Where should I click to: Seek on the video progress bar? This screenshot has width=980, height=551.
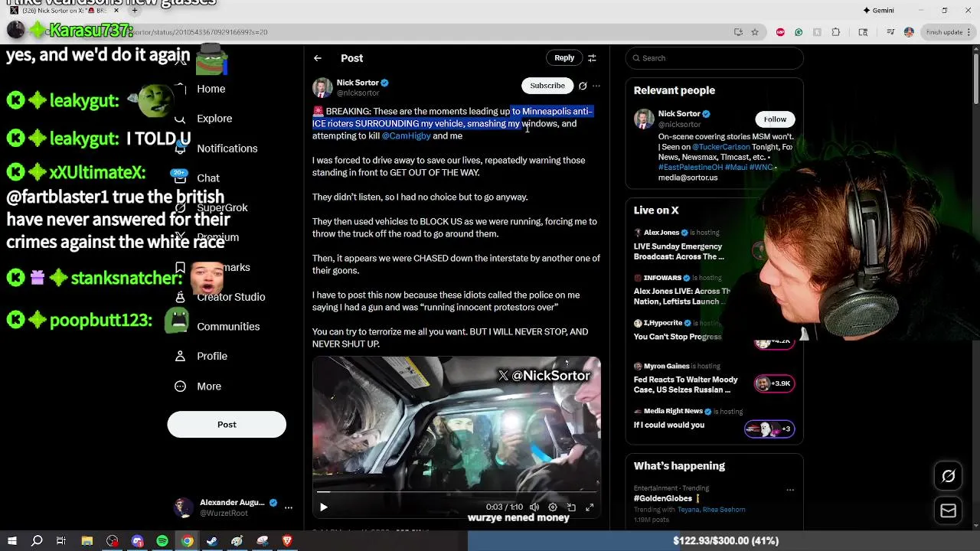coord(456,492)
